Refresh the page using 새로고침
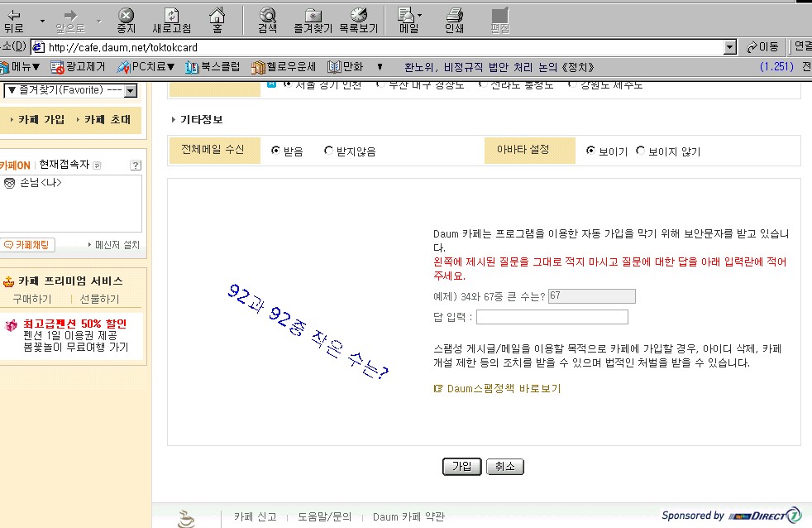The width and height of the screenshot is (812, 528). [171, 20]
